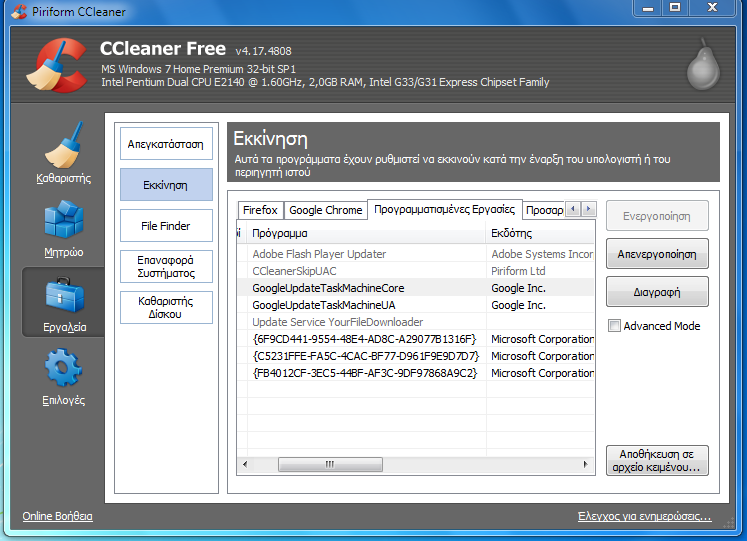
Task: Select the Εκκίνηση startup tool
Action: pyautogui.click(x=166, y=185)
